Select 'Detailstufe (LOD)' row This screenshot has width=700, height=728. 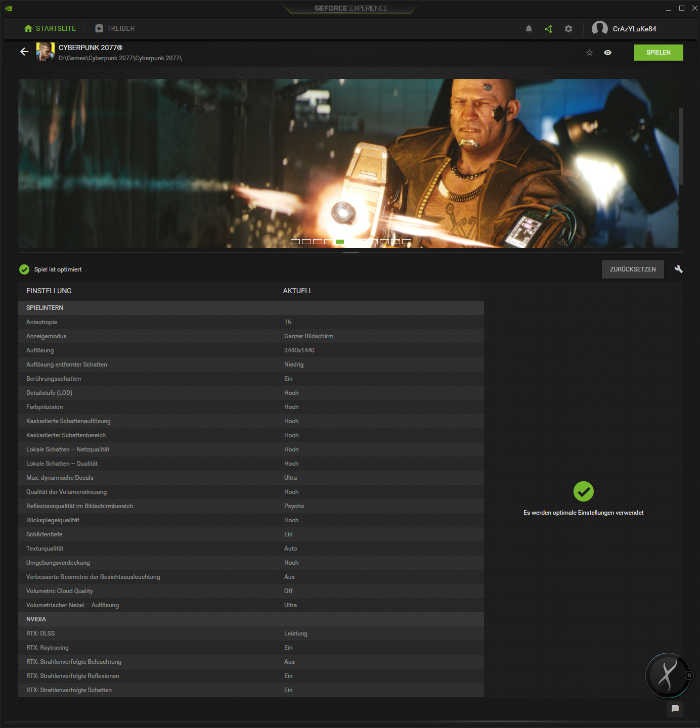tap(251, 393)
